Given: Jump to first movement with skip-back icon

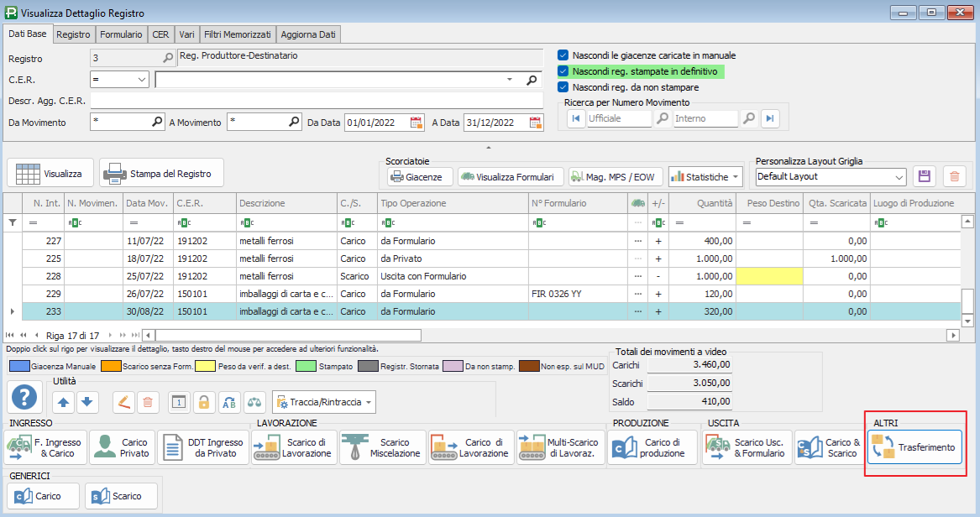Looking at the screenshot, I should pyautogui.click(x=575, y=119).
